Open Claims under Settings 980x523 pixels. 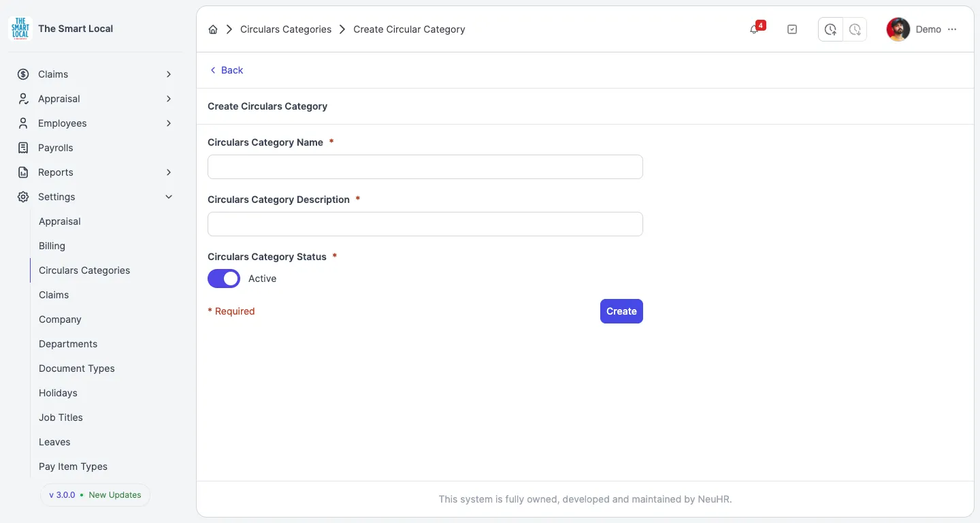(x=54, y=295)
